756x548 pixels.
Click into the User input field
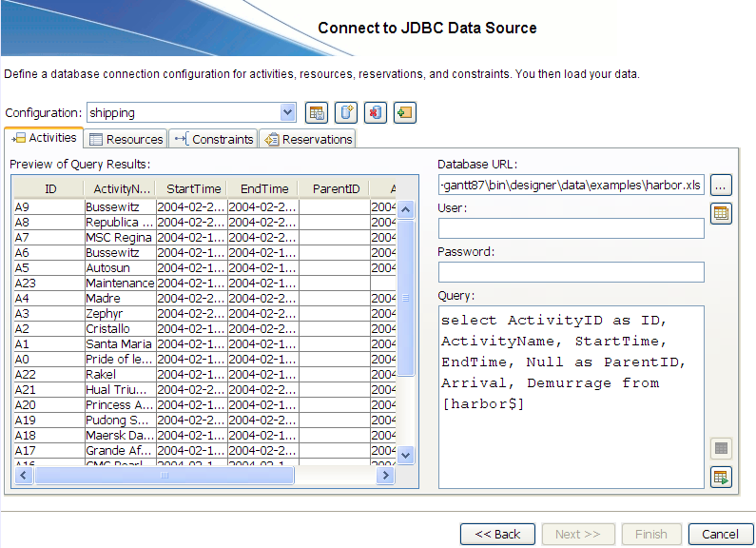[x=571, y=228]
